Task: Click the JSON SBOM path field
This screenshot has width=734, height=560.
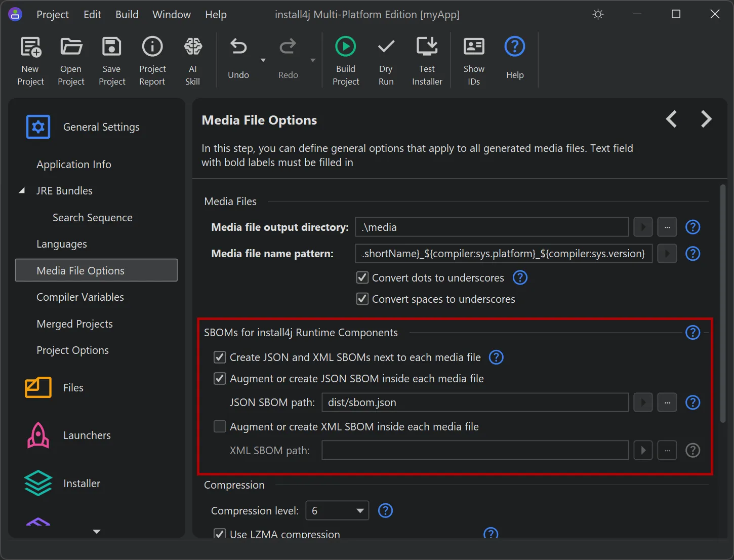Action: click(x=475, y=402)
